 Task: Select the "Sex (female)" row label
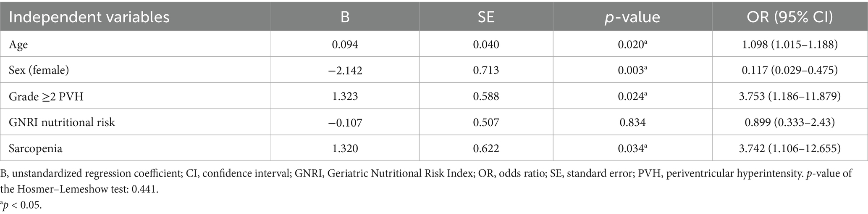[x=39, y=70]
